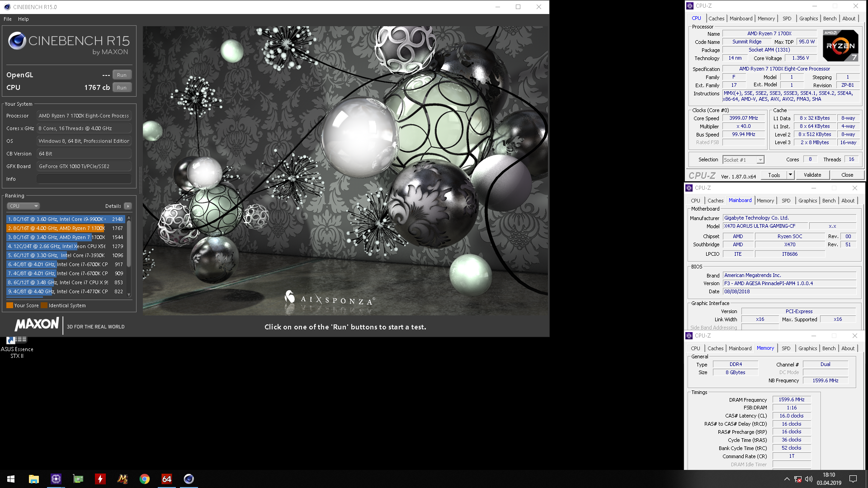The image size is (868, 488).
Task: Click the CPU-Z Close button
Action: click(847, 175)
